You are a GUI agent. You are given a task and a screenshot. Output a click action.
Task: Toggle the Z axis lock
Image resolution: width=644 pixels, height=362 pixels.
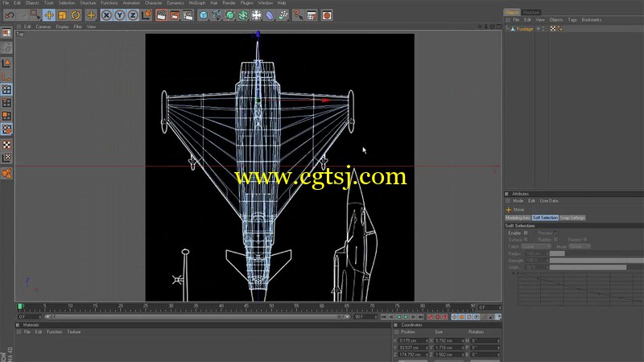(133, 15)
